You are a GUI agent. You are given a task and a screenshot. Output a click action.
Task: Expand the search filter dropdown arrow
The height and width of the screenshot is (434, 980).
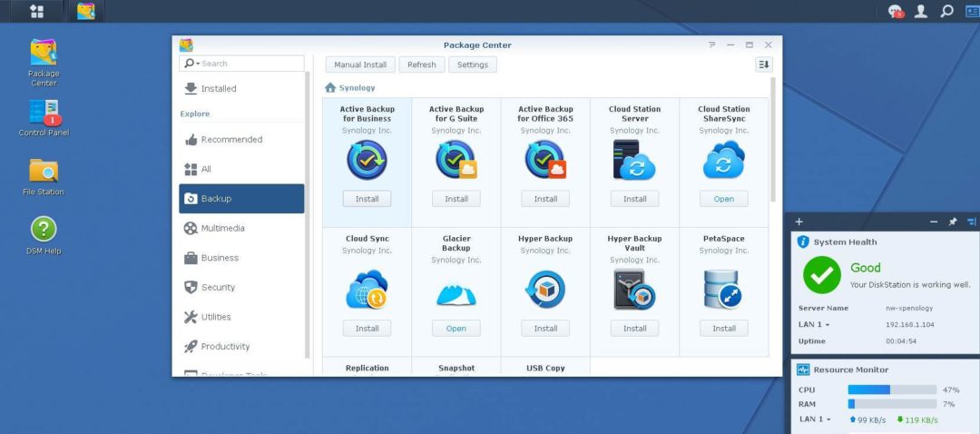pyautogui.click(x=198, y=64)
